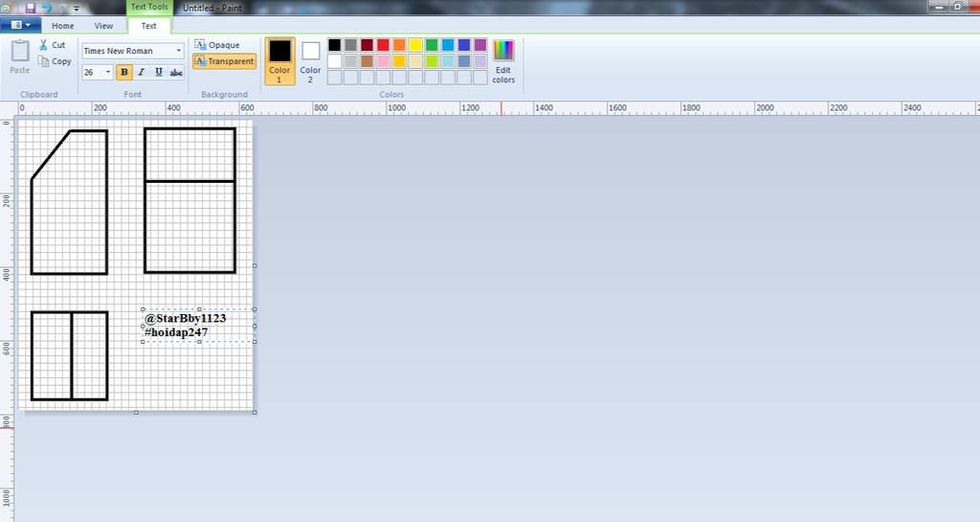
Task: Pick the gold color swatch in second row
Action: [x=399, y=61]
